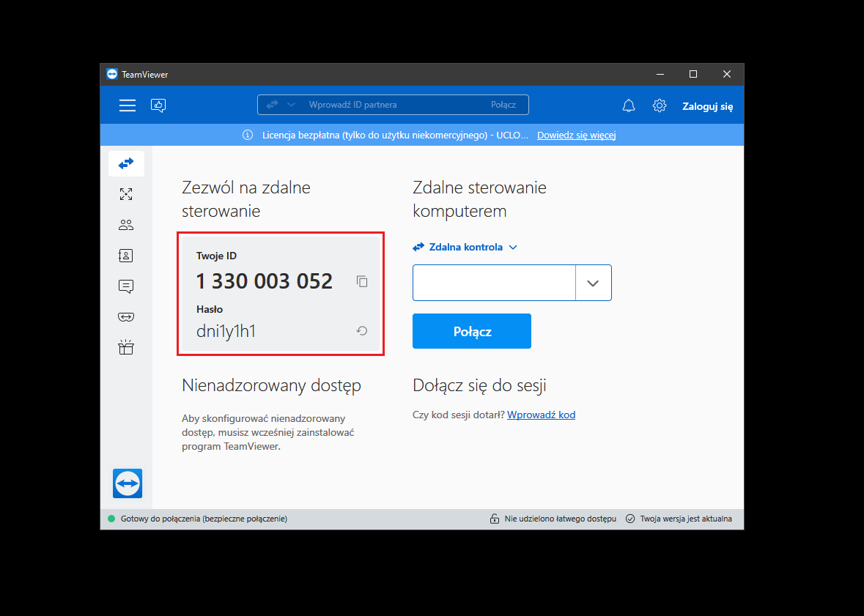Open the Chat panel icon

click(126, 286)
